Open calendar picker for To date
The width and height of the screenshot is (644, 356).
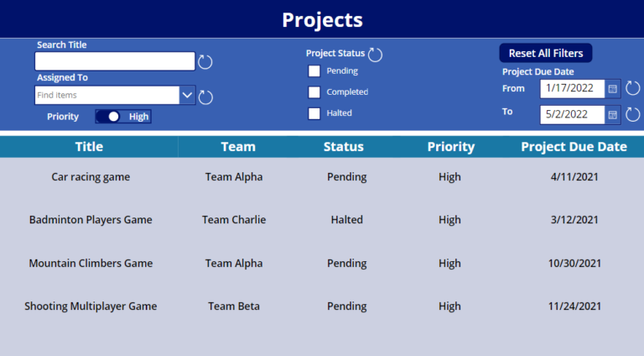612,115
